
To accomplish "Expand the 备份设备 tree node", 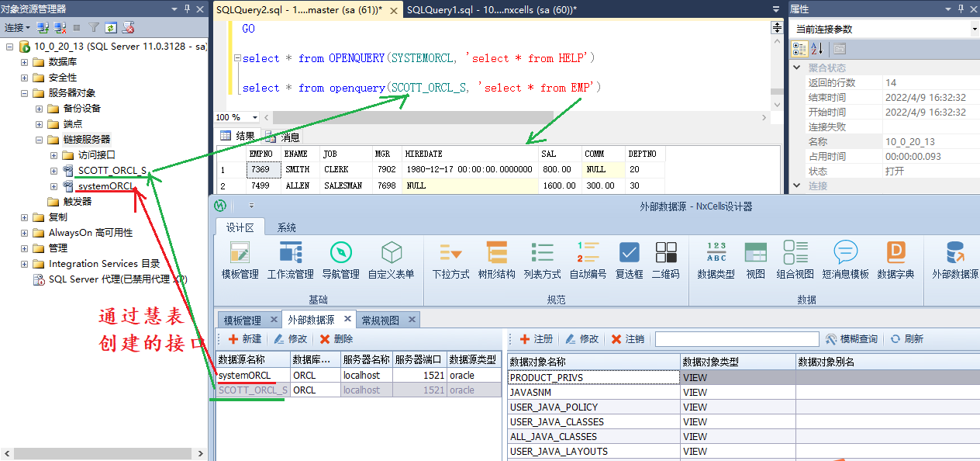I will click(40, 109).
